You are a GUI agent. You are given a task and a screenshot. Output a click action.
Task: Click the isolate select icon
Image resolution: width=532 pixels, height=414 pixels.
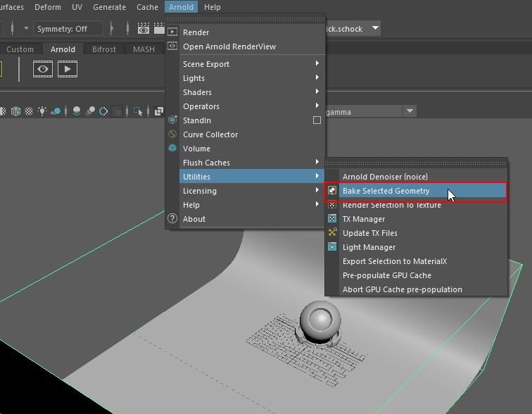(x=138, y=111)
